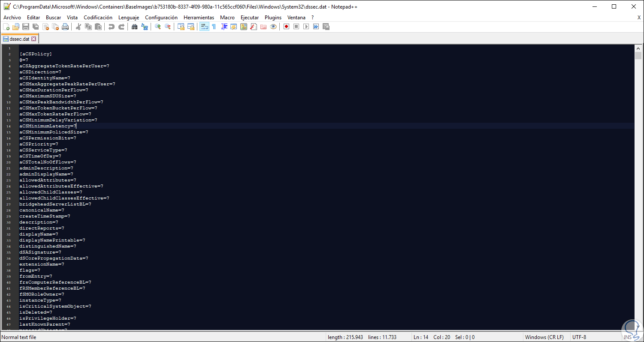Open the Plugins menu
Screen dimensions: 644x342
pos(273,18)
